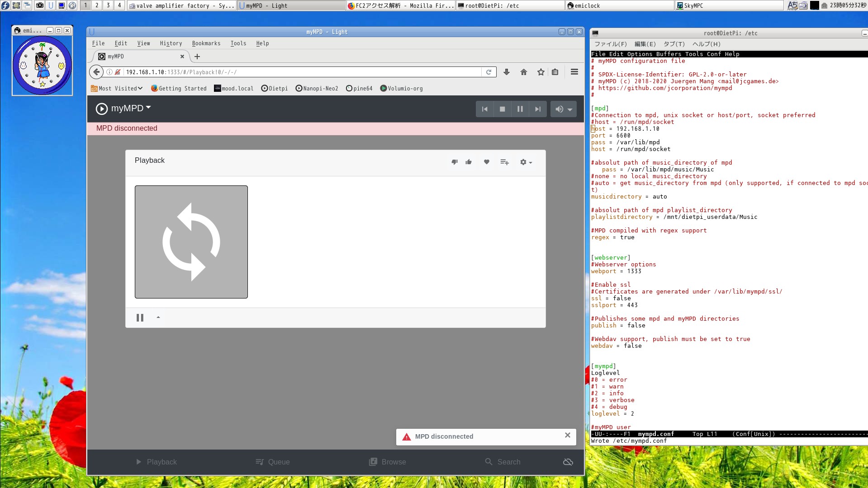This screenshot has width=868, height=488.
Task: Click the thumbs down icon in Playback card
Action: coord(455,162)
